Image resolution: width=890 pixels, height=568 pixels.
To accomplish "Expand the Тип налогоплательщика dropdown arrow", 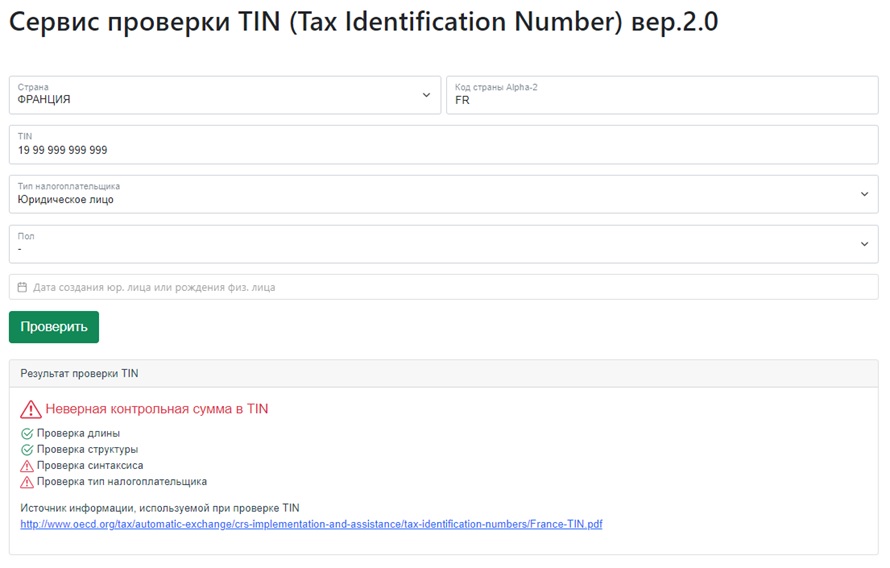I will point(864,194).
